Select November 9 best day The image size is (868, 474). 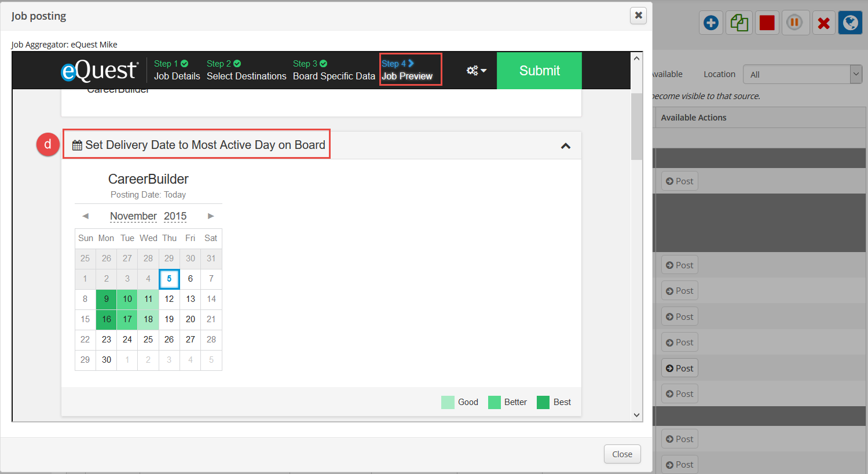tap(107, 299)
